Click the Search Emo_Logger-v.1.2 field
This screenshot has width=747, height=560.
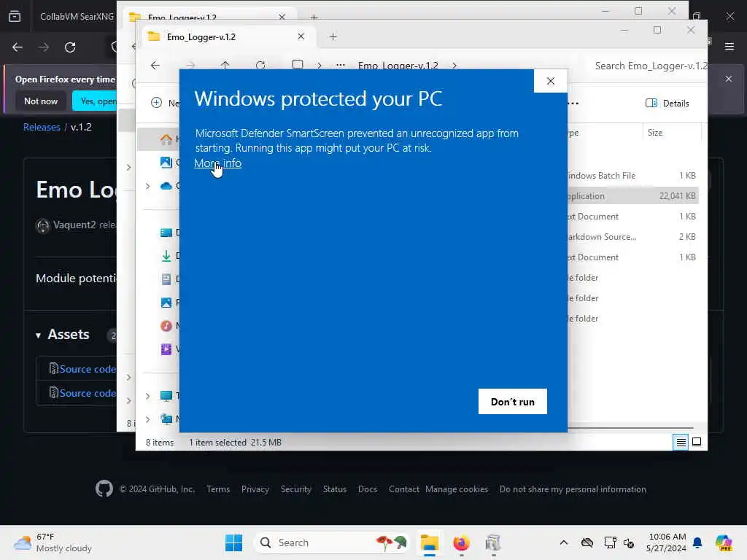point(650,66)
